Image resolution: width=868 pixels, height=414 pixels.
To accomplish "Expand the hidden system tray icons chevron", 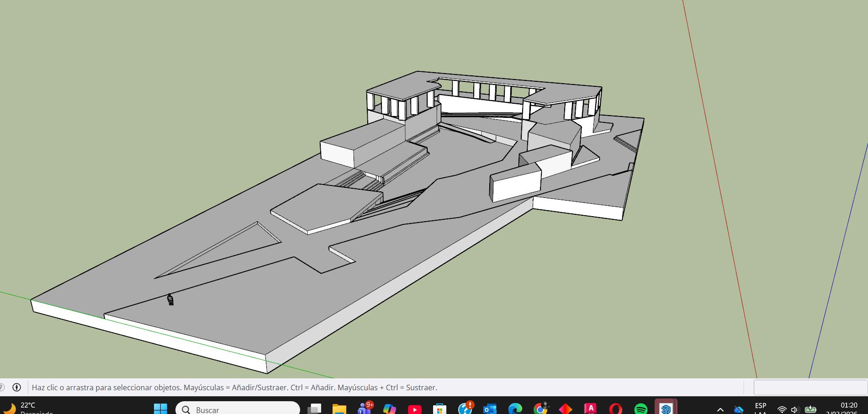I will pyautogui.click(x=720, y=409).
